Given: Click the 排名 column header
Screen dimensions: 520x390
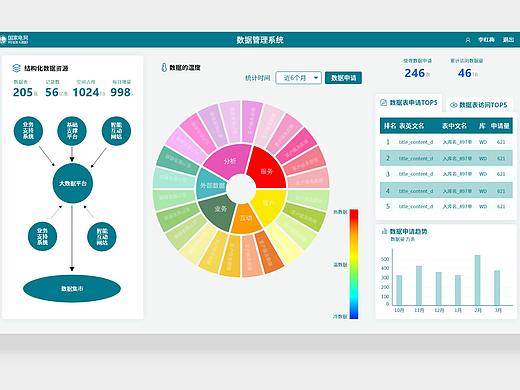Looking at the screenshot, I should (389, 126).
